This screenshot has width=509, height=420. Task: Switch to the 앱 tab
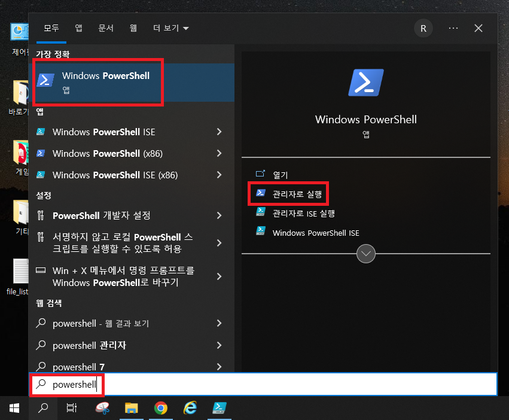point(78,28)
